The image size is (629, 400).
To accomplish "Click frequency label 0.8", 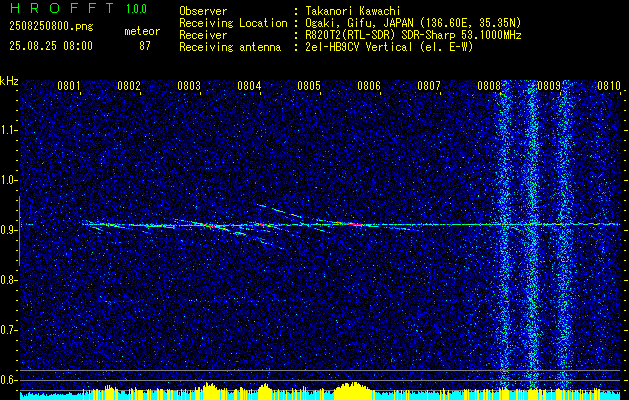I will point(8,280).
